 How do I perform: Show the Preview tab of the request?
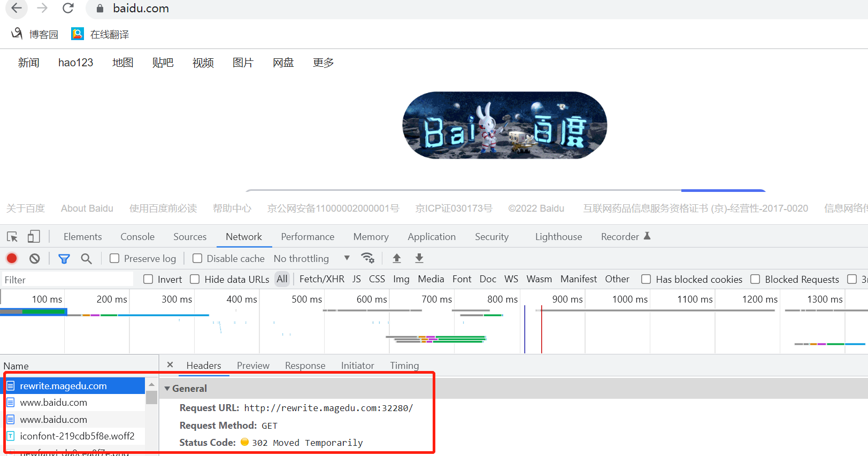click(253, 366)
